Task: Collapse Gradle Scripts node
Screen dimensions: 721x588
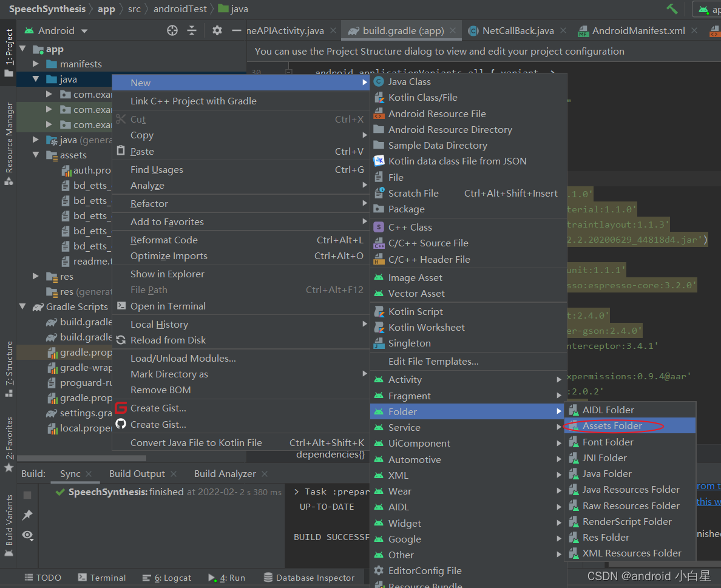Action: click(22, 306)
